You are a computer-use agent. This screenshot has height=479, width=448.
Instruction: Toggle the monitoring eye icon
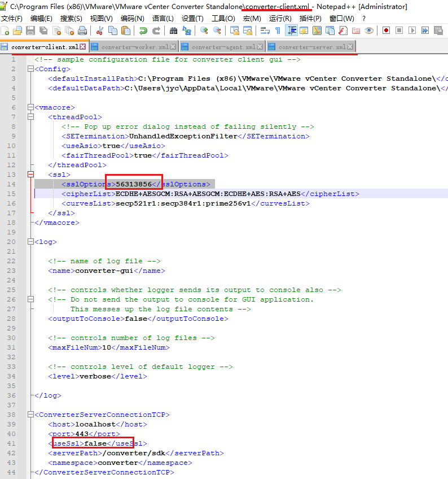tap(369, 31)
